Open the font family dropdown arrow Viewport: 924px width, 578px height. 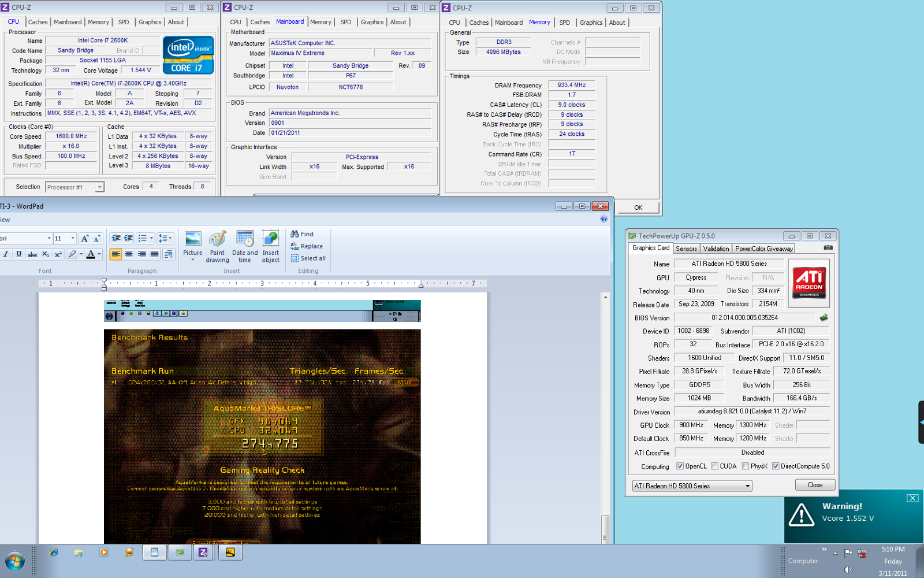tap(49, 238)
